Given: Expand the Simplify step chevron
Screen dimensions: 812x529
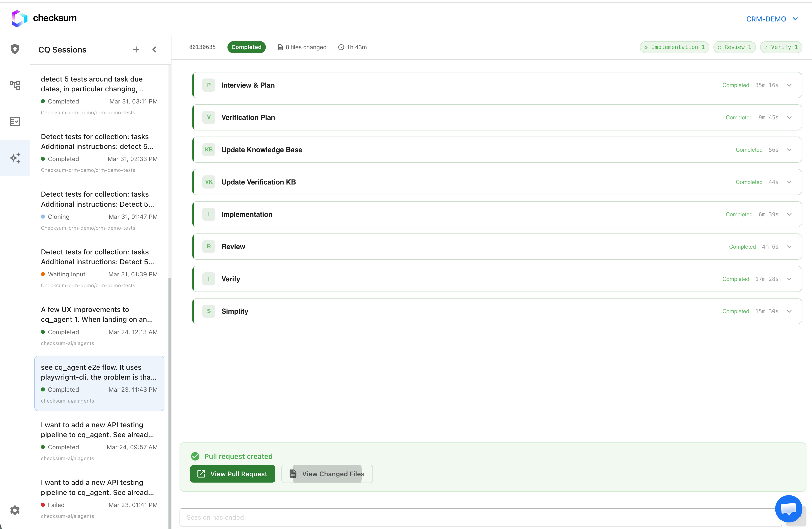Looking at the screenshot, I should click(789, 311).
